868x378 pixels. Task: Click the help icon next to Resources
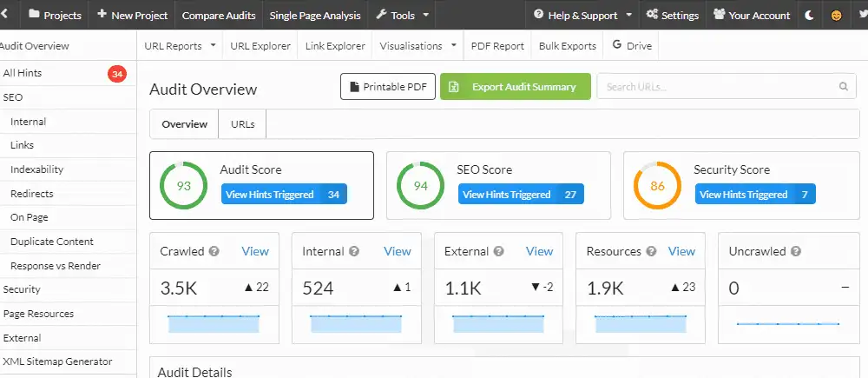coord(650,252)
